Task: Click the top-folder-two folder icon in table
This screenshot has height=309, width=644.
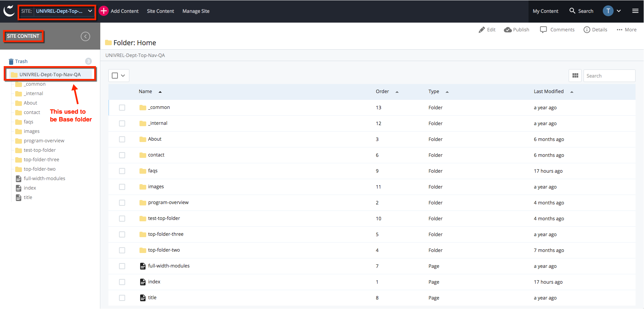Action: [143, 250]
